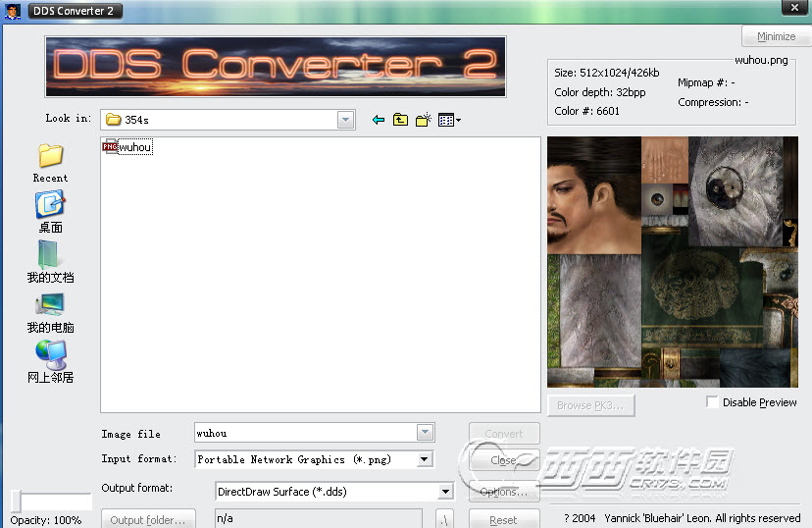Screen dimensions: 812x528
Task: Expand the Look in folder dropdown
Action: (345, 120)
